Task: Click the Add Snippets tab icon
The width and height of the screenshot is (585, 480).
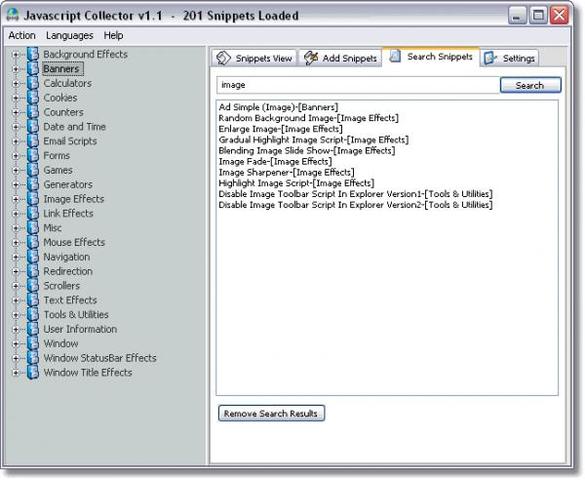Action: point(311,58)
